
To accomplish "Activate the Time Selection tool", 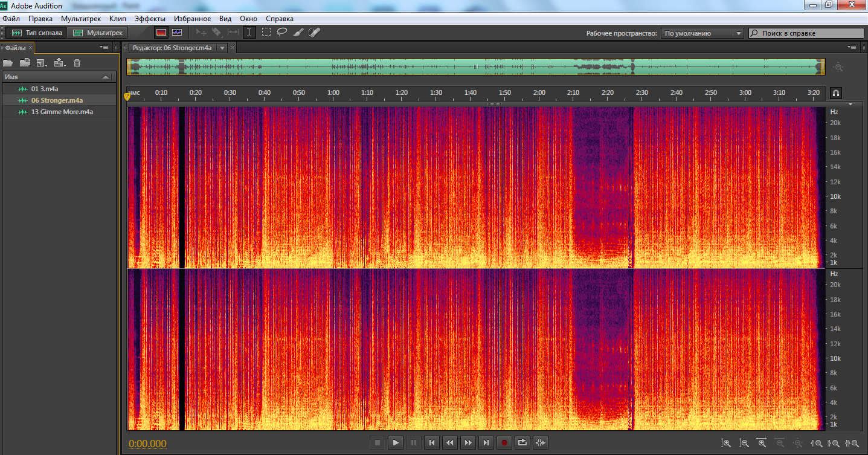I will 250,33.
